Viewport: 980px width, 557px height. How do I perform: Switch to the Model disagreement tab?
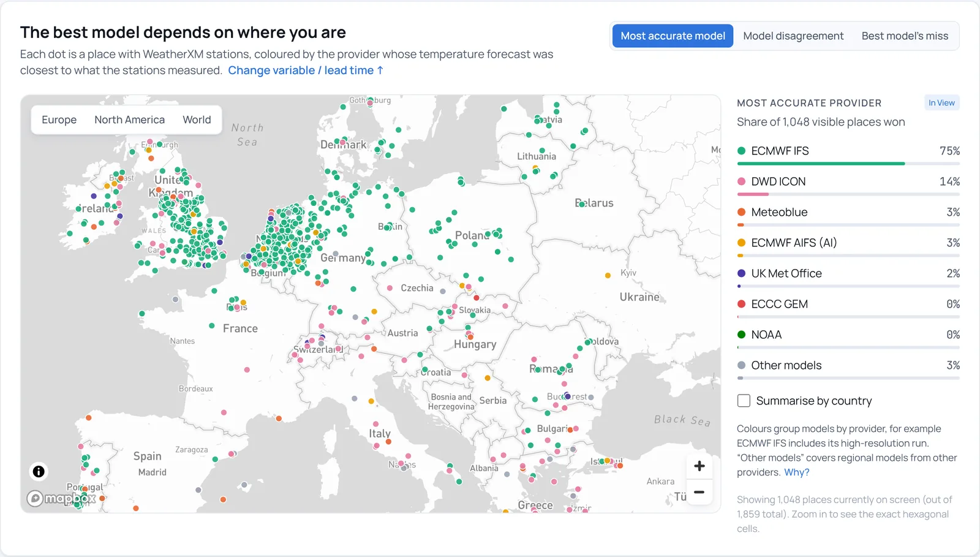pyautogui.click(x=793, y=36)
